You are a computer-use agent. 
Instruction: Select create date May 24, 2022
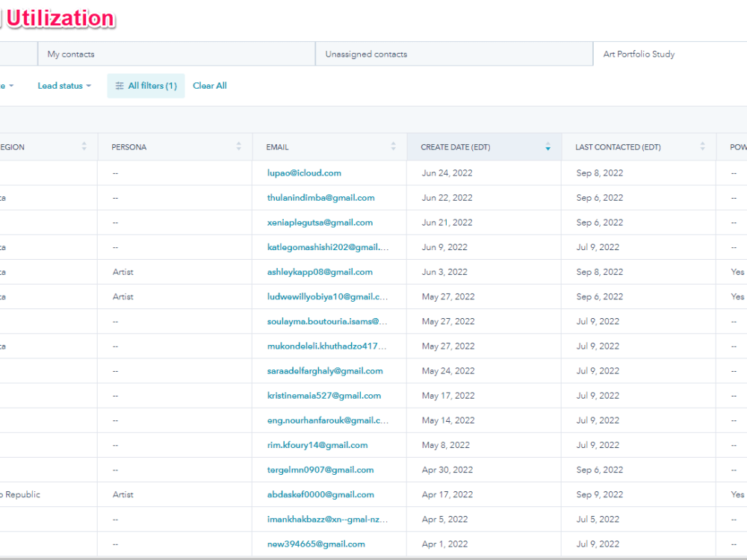tap(448, 371)
